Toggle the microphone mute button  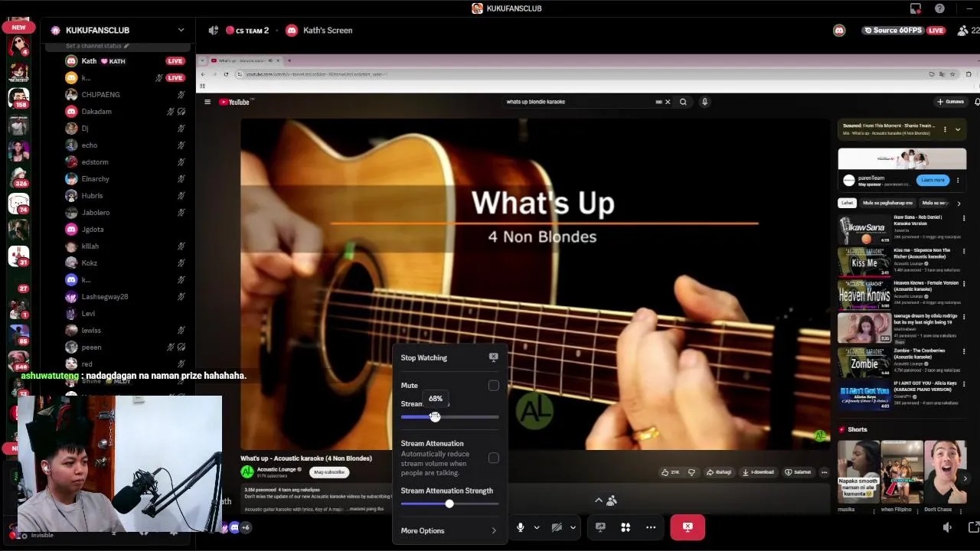(521, 527)
